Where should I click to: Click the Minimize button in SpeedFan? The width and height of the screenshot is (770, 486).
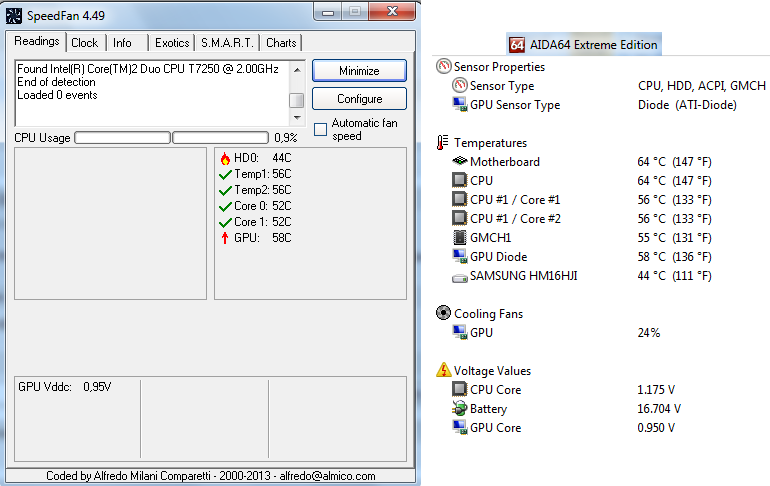[359, 71]
